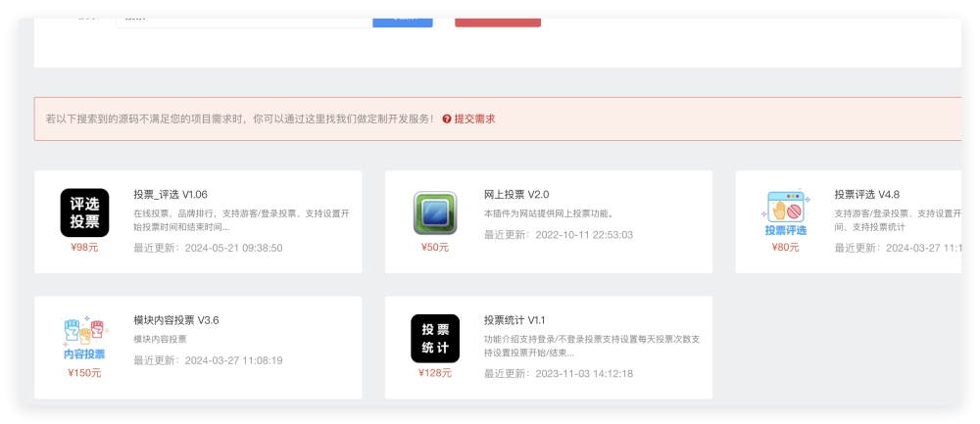
Task: Click the red button beside the search button
Action: (x=498, y=23)
